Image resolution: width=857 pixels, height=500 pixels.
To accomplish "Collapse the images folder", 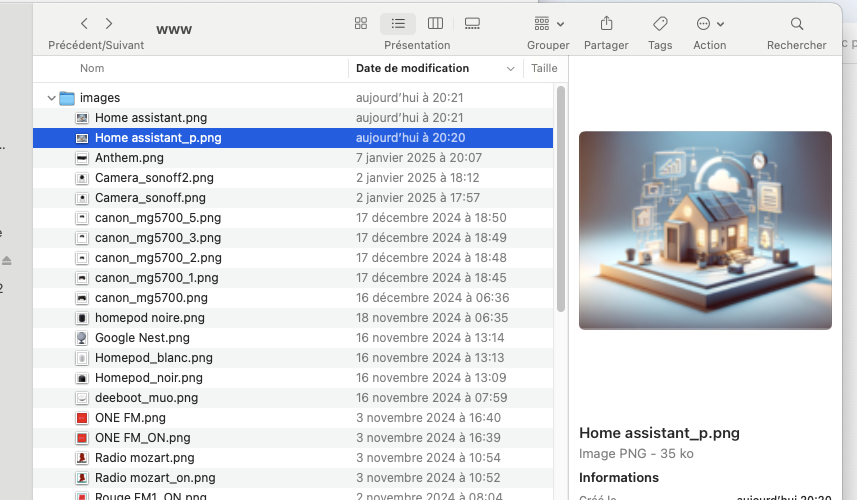I will point(51,98).
